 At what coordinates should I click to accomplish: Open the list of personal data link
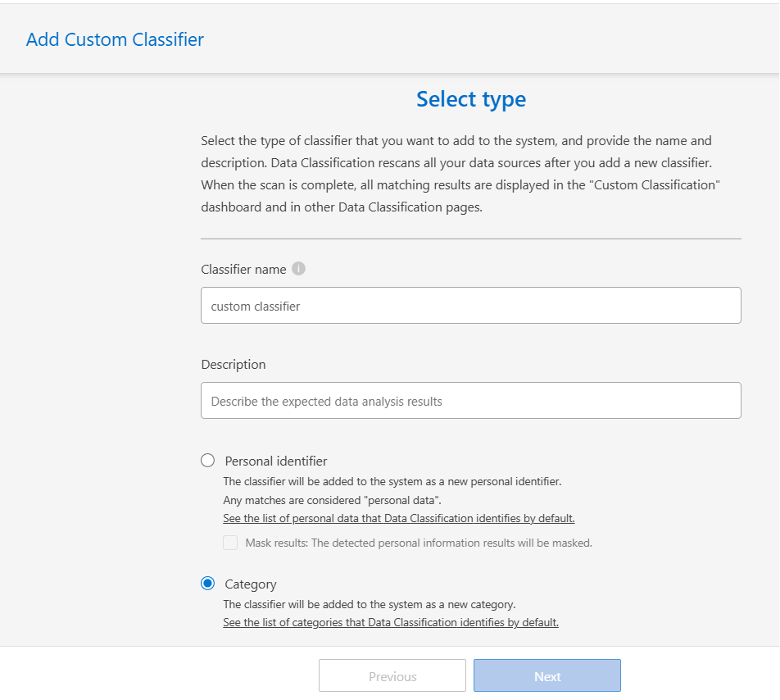point(398,518)
